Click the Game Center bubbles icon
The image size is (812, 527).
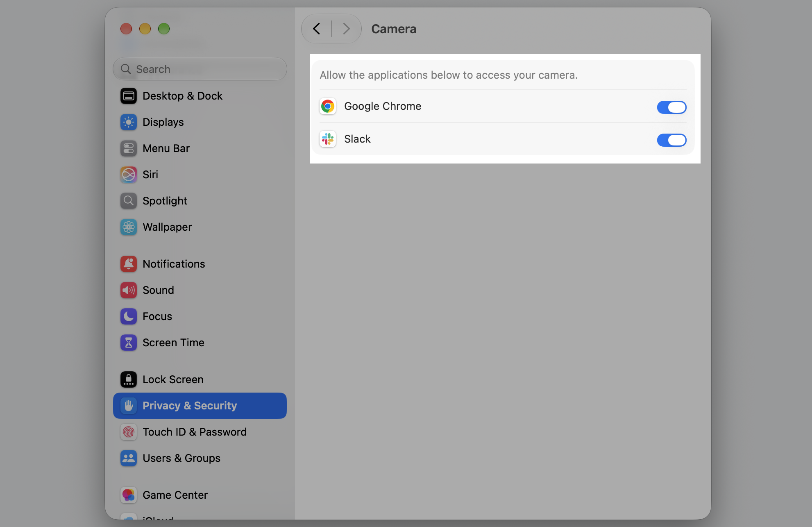(x=129, y=495)
